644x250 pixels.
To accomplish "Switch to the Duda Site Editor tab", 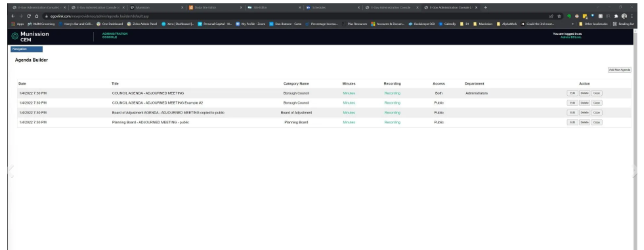I will tap(215, 7).
